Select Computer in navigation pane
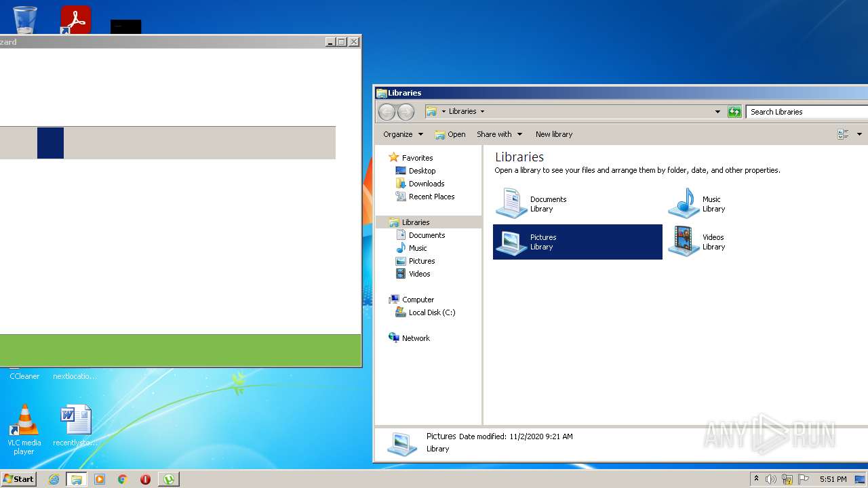 pos(418,300)
